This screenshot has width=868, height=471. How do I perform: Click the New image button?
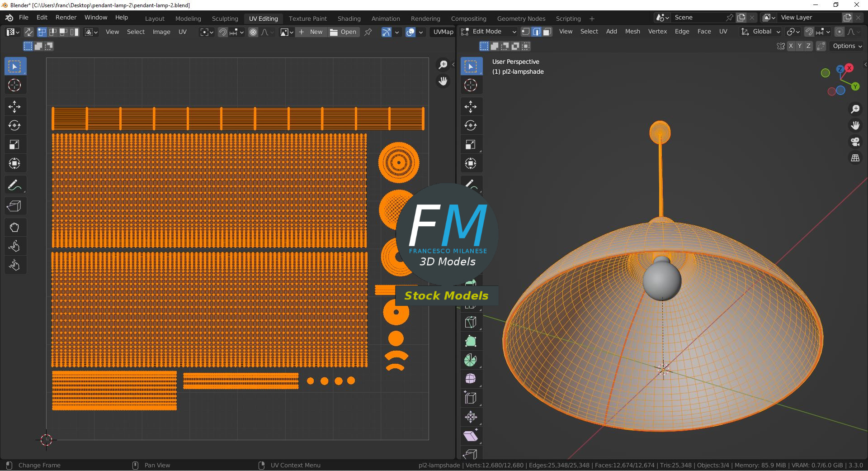tap(311, 32)
